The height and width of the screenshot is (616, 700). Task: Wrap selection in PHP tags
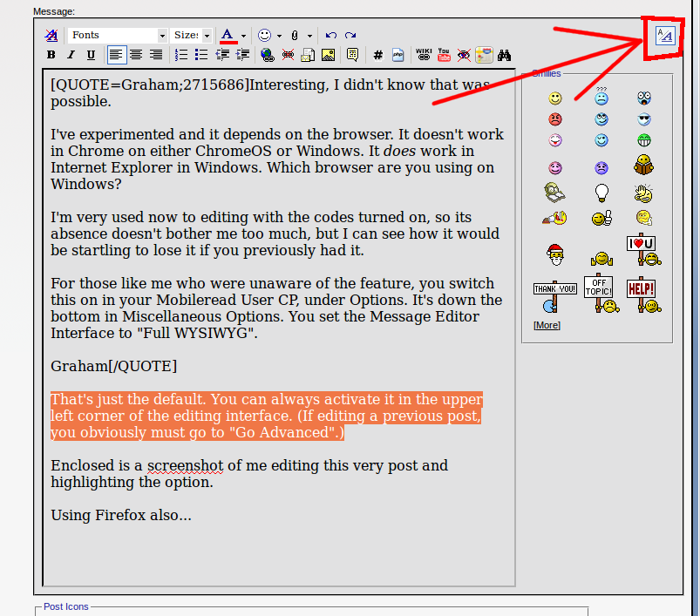click(x=398, y=55)
